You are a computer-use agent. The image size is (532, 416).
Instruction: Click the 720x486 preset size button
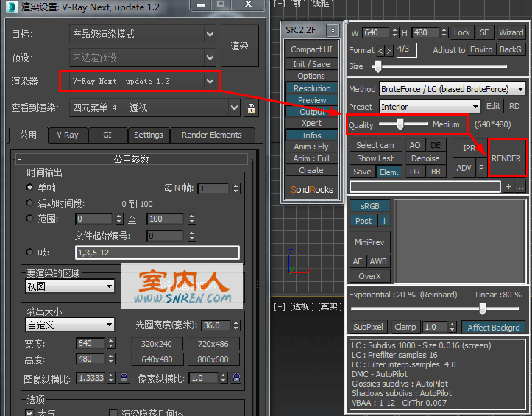[x=213, y=344]
